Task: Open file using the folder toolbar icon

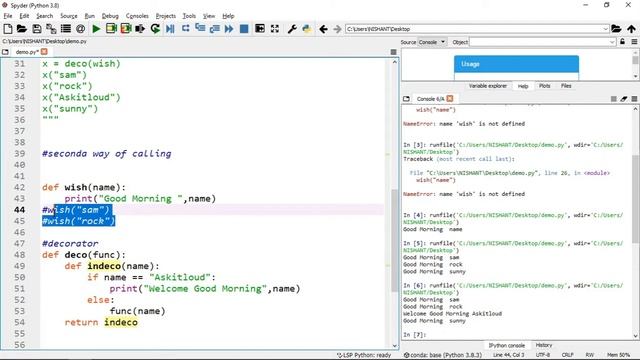Action: (22, 29)
